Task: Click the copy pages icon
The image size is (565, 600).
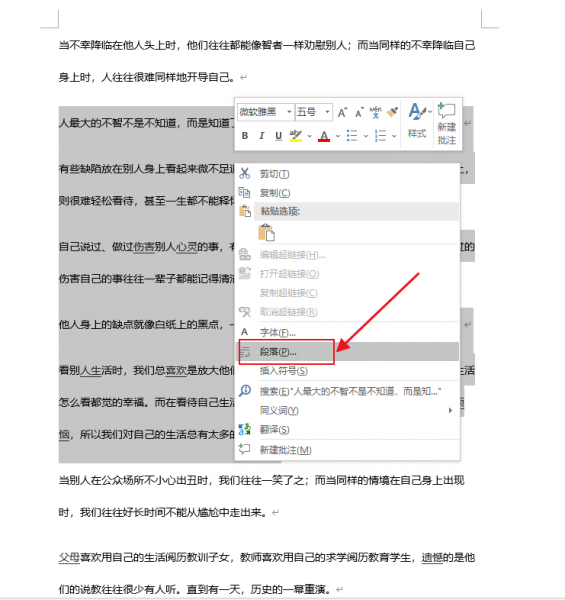Action: coord(244,192)
